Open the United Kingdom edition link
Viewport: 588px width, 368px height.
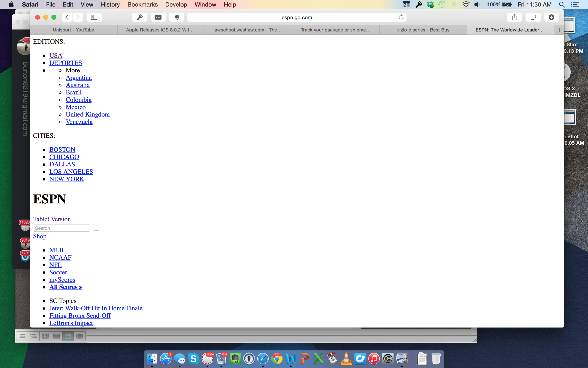[x=88, y=114]
